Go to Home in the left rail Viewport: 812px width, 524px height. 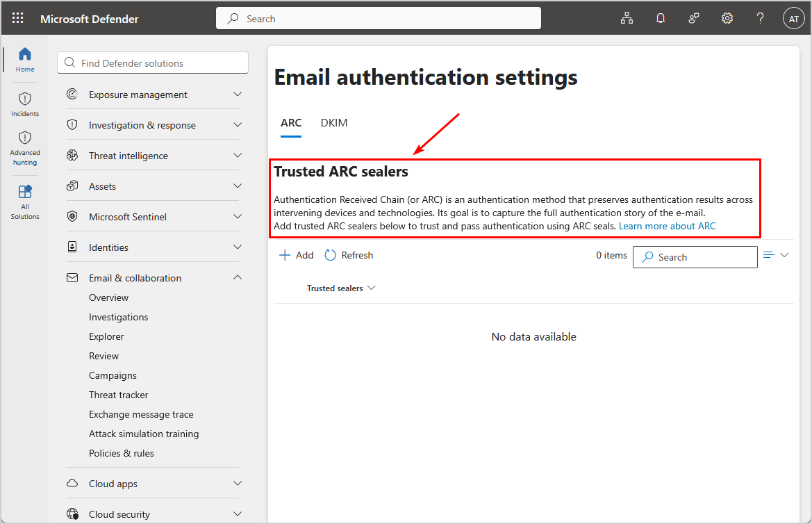25,60
